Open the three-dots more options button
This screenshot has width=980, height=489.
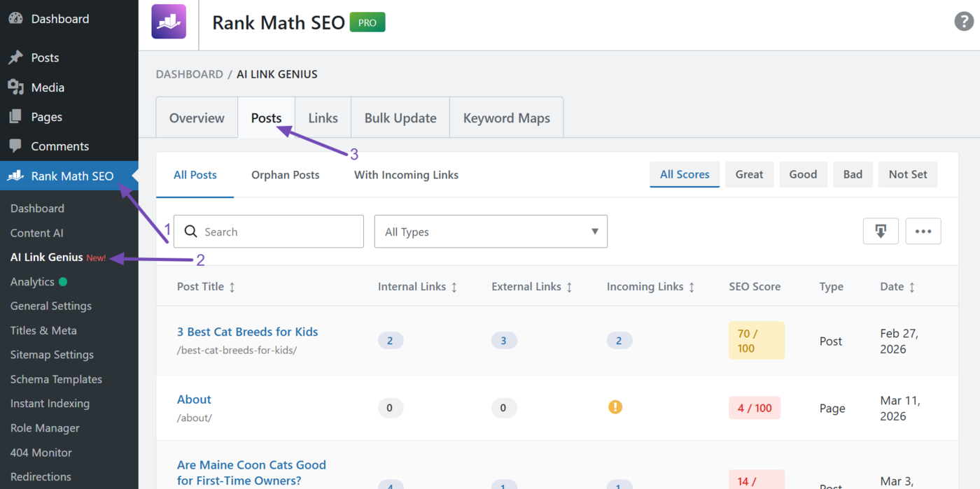pos(923,231)
